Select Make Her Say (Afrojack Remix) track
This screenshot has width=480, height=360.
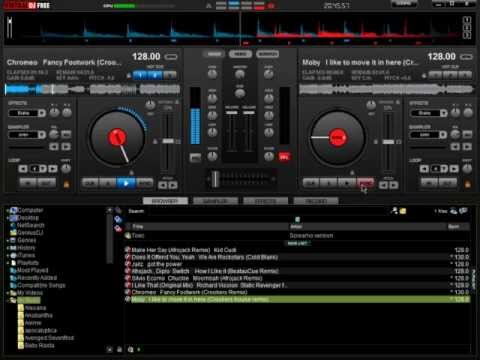point(297,250)
